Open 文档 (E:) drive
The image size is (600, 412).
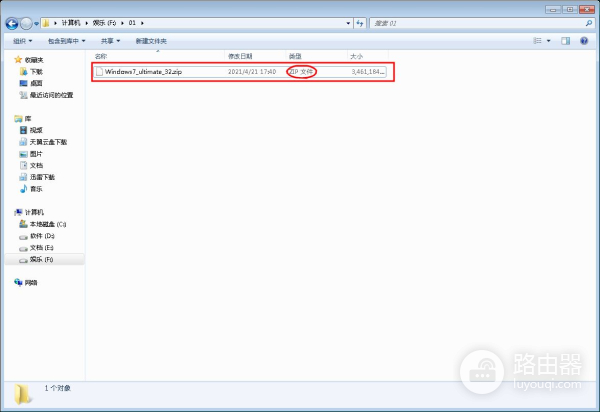pos(37,248)
